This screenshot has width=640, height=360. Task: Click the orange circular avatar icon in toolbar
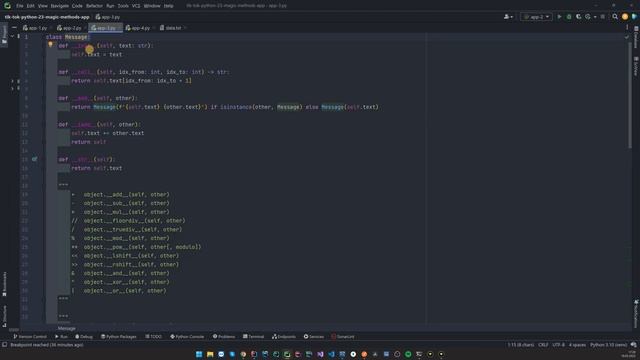click(x=625, y=17)
